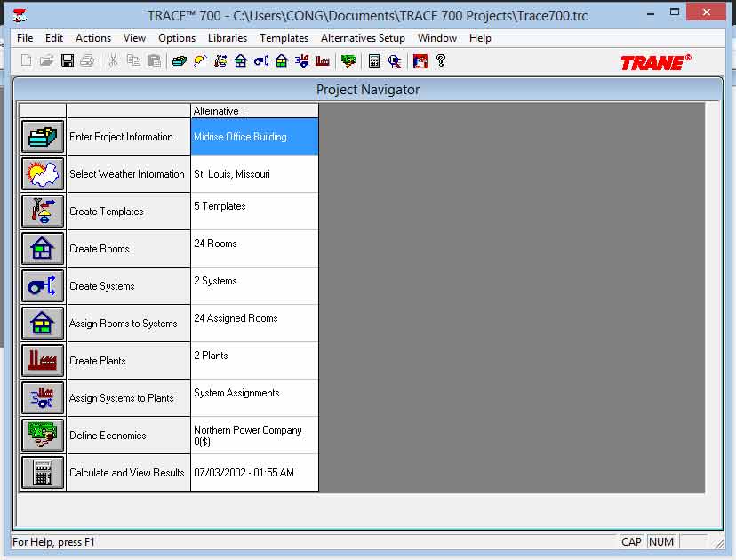Select the Midrise Office Building cell

[254, 137]
